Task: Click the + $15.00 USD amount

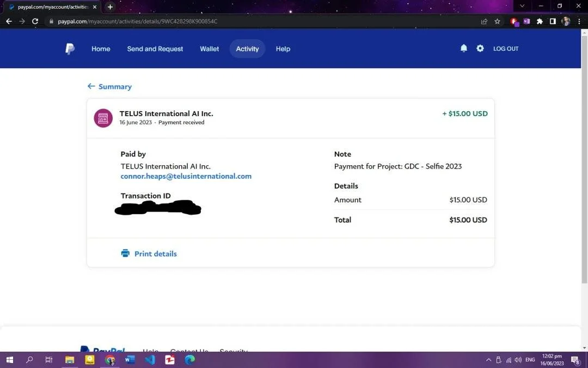Action: [x=465, y=113]
